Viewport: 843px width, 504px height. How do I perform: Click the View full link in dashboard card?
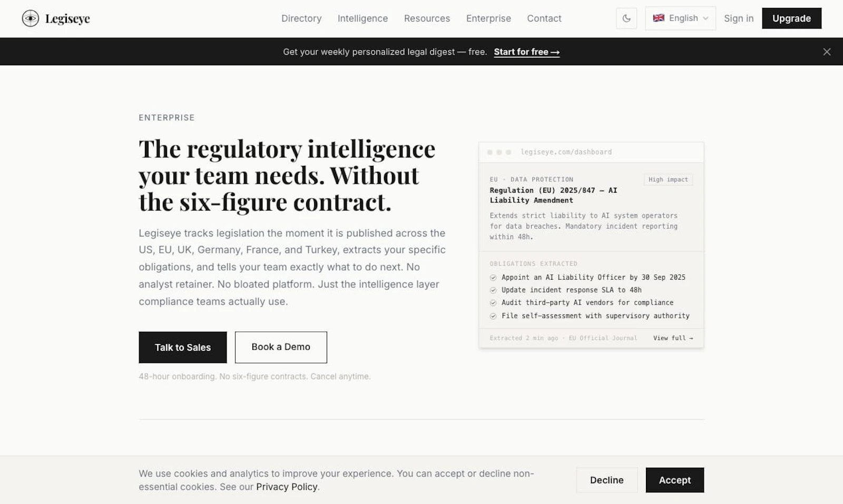coord(673,338)
